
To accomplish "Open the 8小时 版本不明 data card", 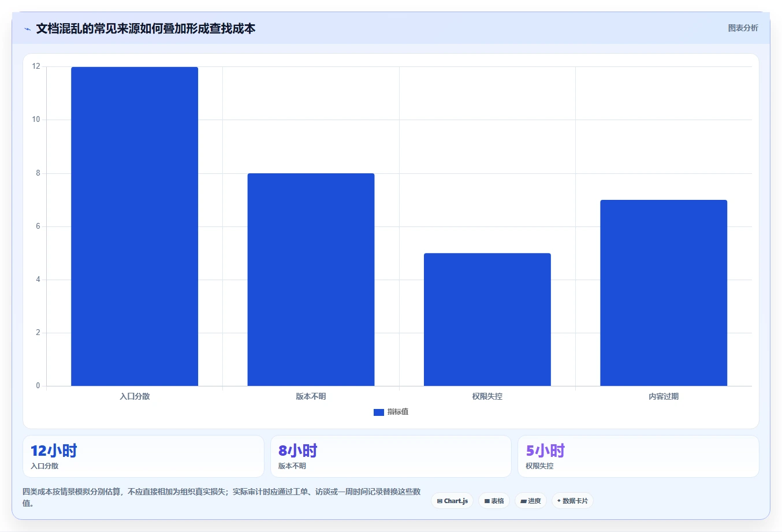I will (x=391, y=456).
